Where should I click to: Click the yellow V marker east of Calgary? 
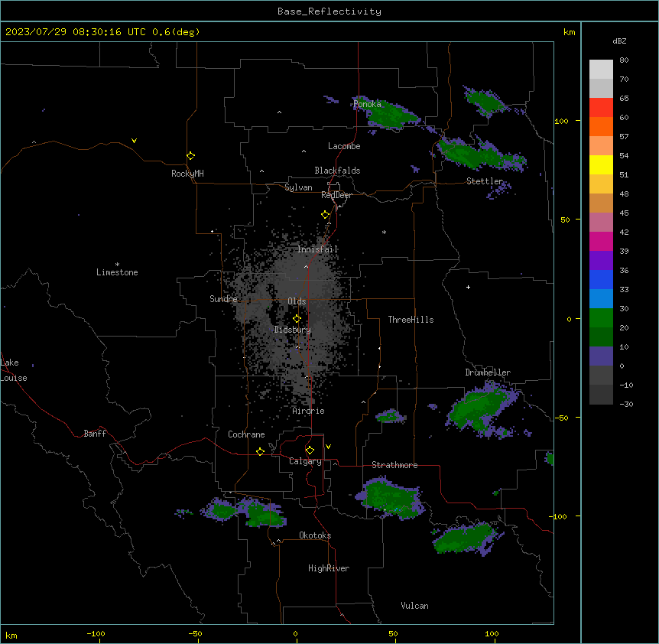click(x=328, y=447)
